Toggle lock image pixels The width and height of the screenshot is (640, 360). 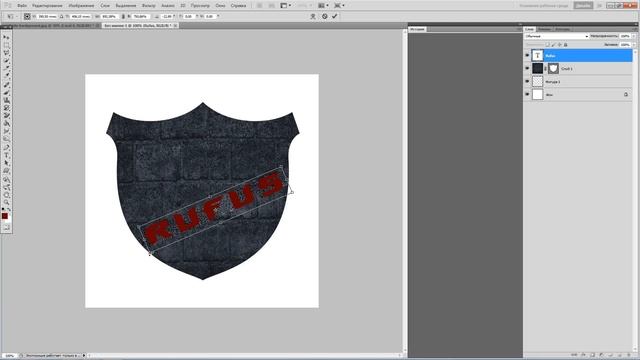(x=553, y=44)
